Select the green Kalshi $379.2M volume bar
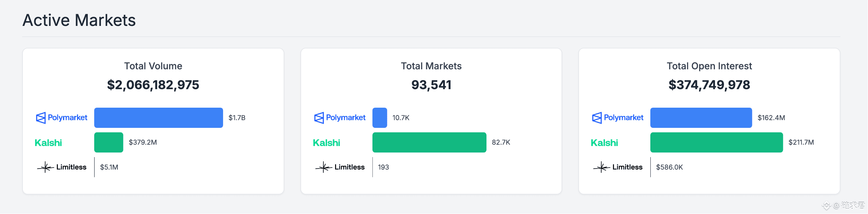Viewport: 868px width, 214px height. tap(108, 142)
